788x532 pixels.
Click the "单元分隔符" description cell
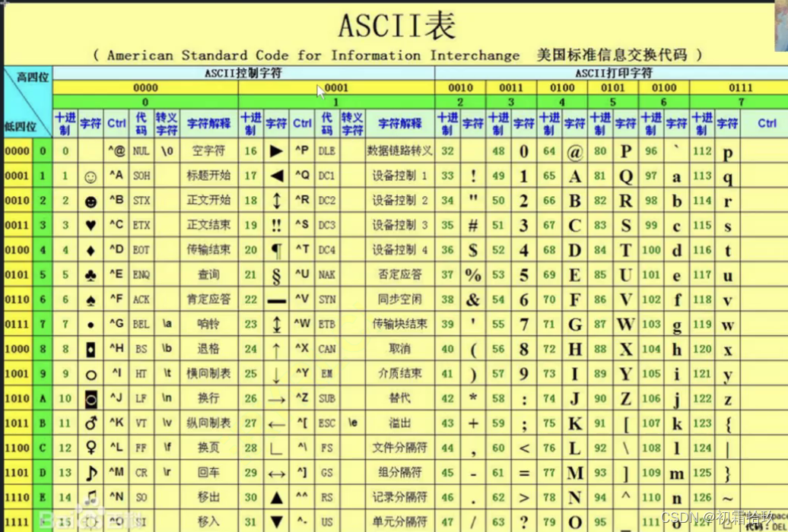[399, 521]
